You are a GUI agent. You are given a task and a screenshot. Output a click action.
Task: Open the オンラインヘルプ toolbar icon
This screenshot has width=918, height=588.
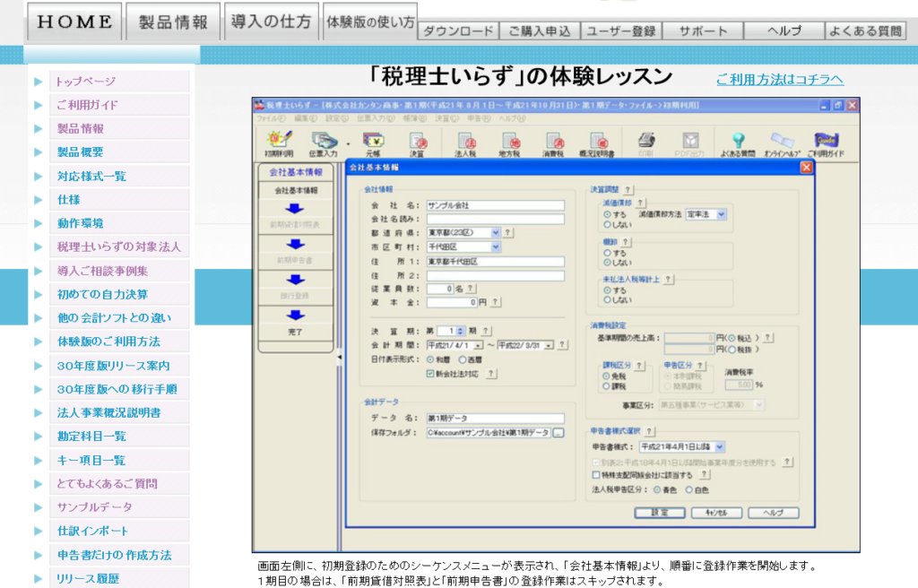click(x=782, y=144)
